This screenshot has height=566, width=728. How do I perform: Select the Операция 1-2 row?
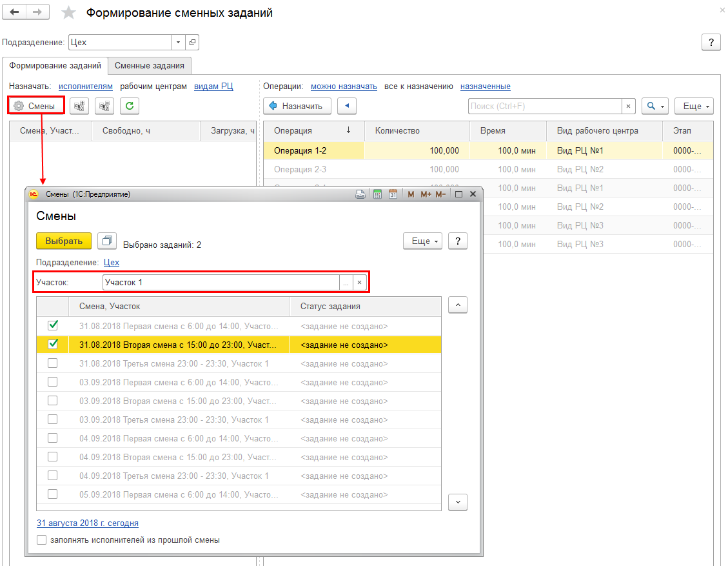(x=488, y=150)
